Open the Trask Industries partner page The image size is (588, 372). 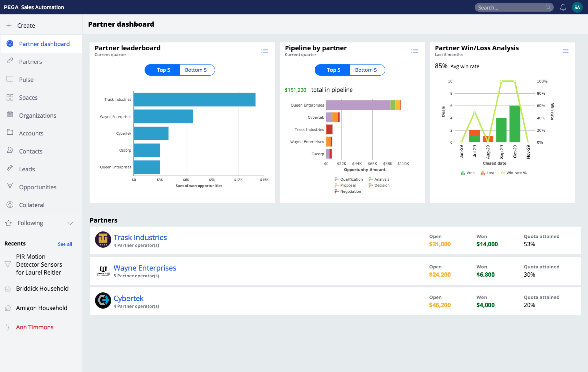140,237
